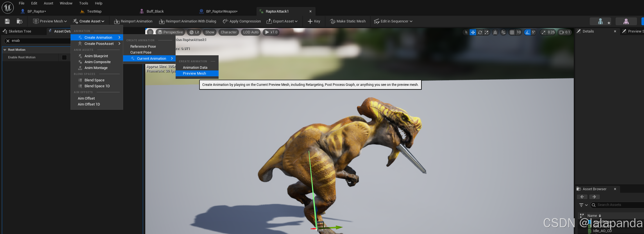Viewport: 644px width, 234px height.
Task: Clear the 'enab' search filter text
Action: [8, 41]
